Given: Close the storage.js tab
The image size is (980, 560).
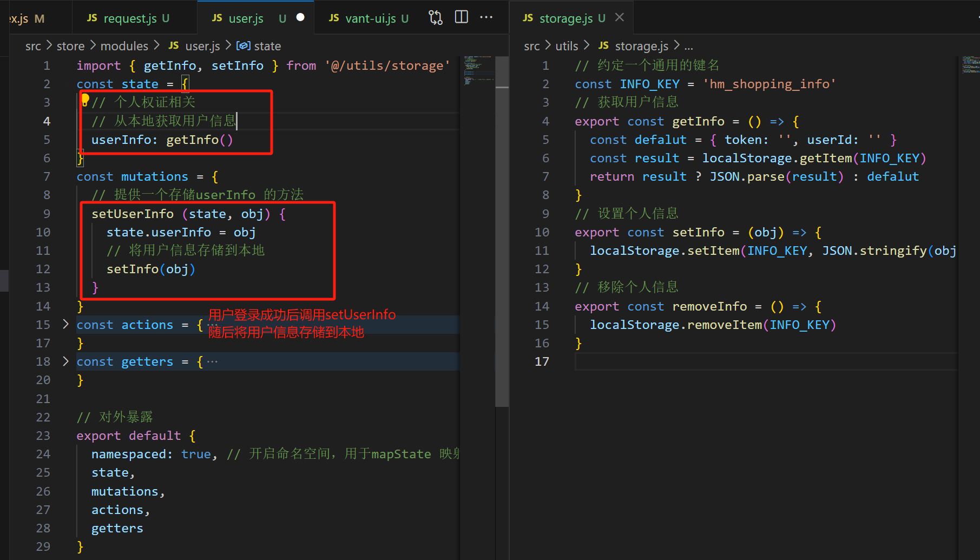Looking at the screenshot, I should pos(620,18).
